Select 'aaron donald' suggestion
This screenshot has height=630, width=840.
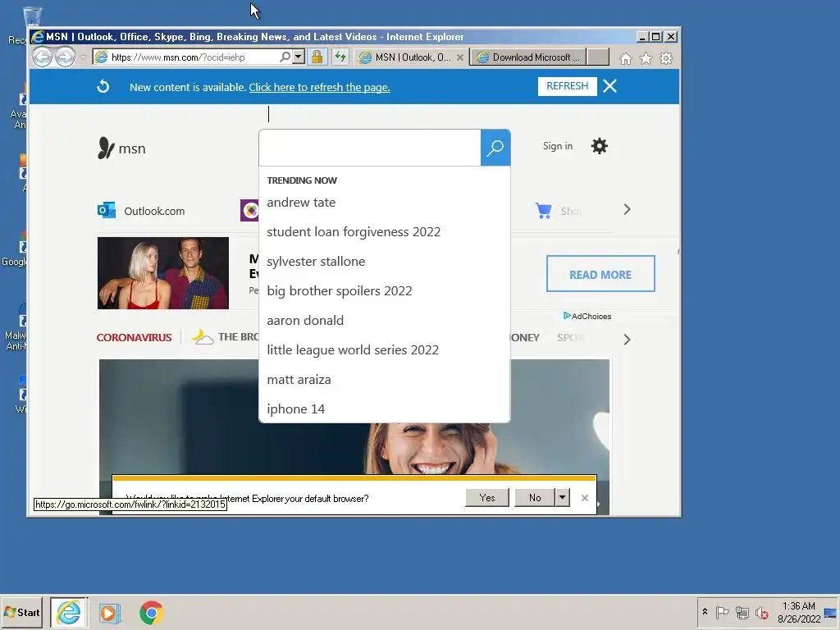[305, 321]
